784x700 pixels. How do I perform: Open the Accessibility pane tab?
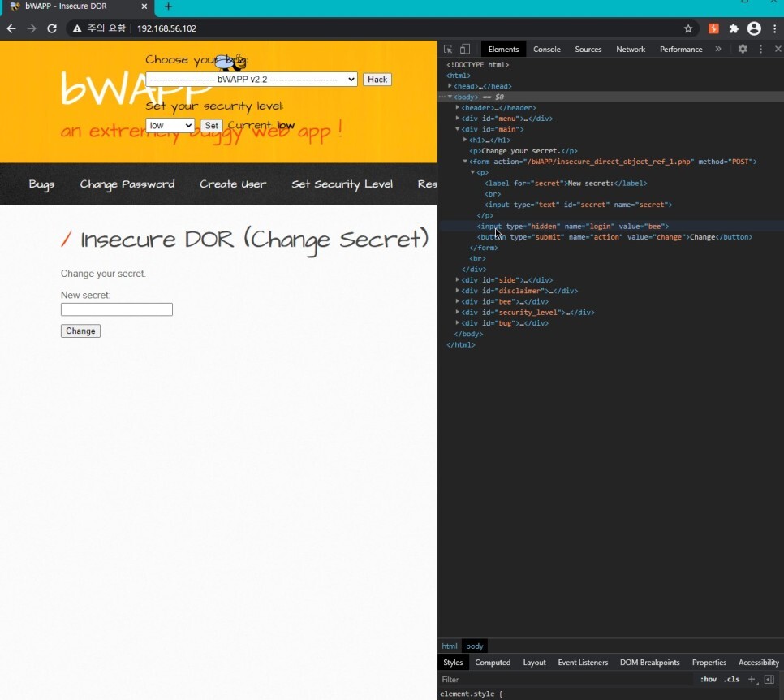[759, 662]
